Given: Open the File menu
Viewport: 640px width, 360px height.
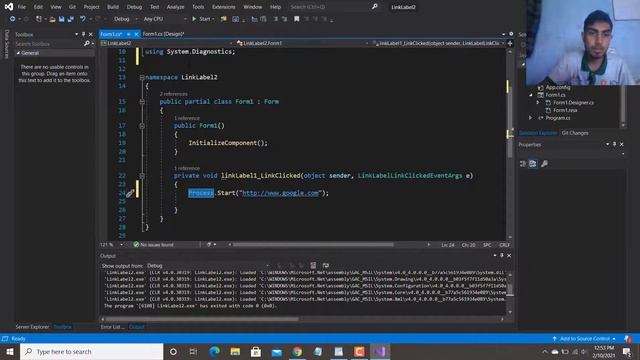Looking at the screenshot, I should point(22,7).
